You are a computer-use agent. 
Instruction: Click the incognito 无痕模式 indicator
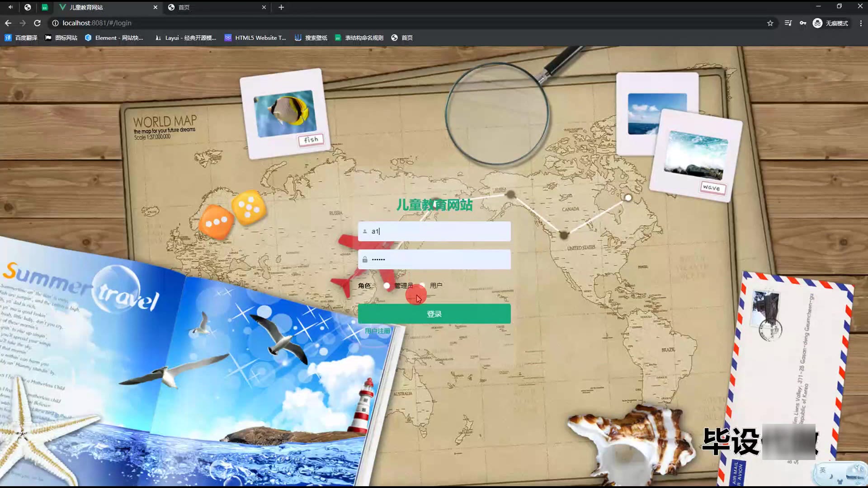point(830,23)
